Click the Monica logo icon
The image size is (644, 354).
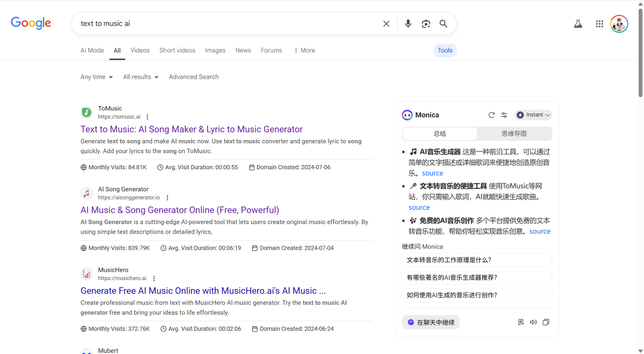click(407, 115)
